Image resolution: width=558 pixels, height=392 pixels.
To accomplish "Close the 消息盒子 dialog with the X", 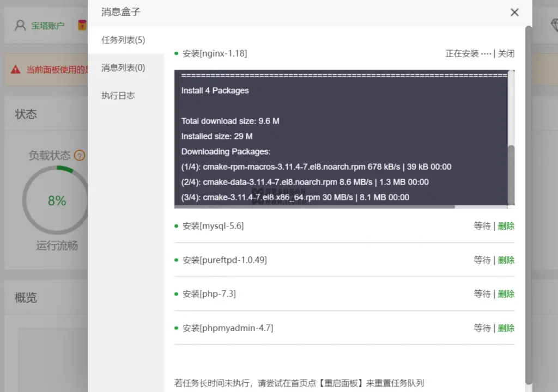I will click(x=514, y=13).
